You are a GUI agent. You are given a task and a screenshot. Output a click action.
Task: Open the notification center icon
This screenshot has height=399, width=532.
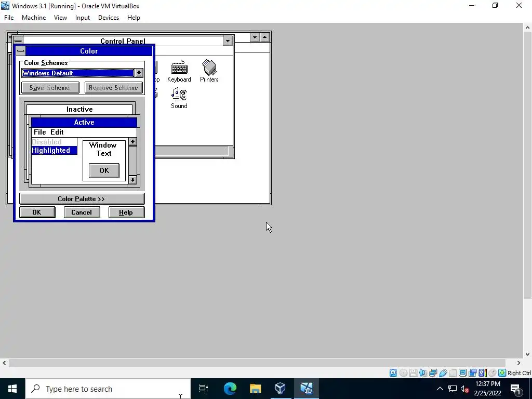(x=516, y=389)
